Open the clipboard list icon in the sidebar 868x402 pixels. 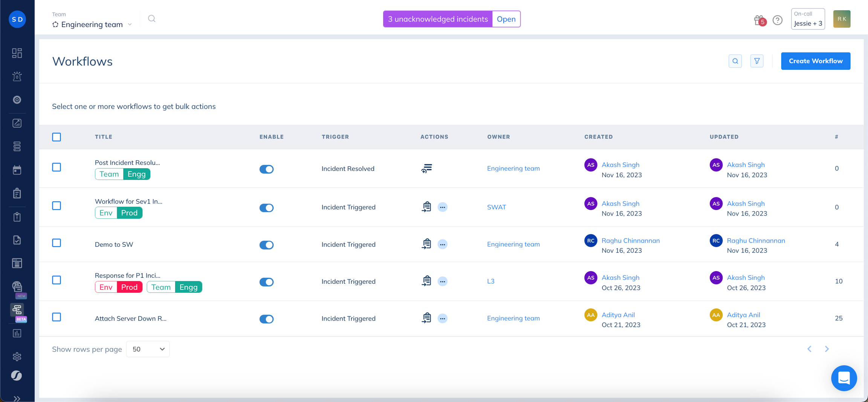click(17, 193)
